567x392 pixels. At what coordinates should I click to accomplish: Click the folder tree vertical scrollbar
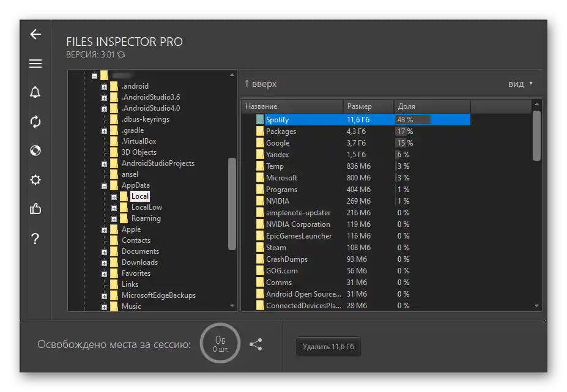click(x=232, y=204)
